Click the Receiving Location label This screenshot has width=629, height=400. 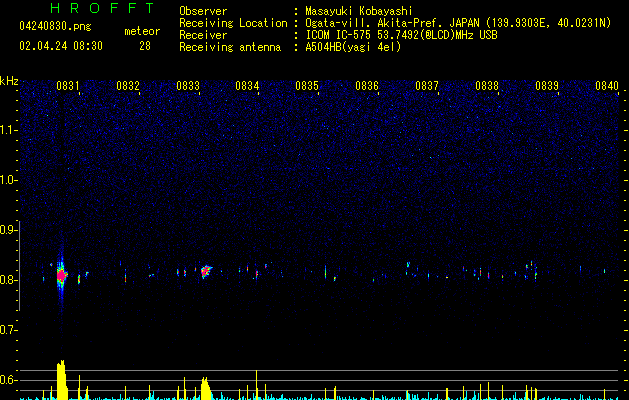[x=233, y=23]
